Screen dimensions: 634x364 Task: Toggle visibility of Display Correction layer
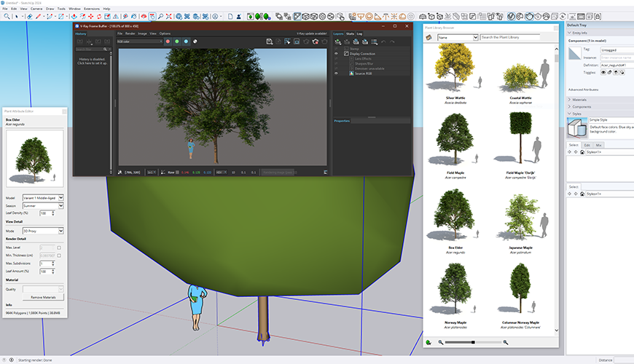(x=336, y=54)
